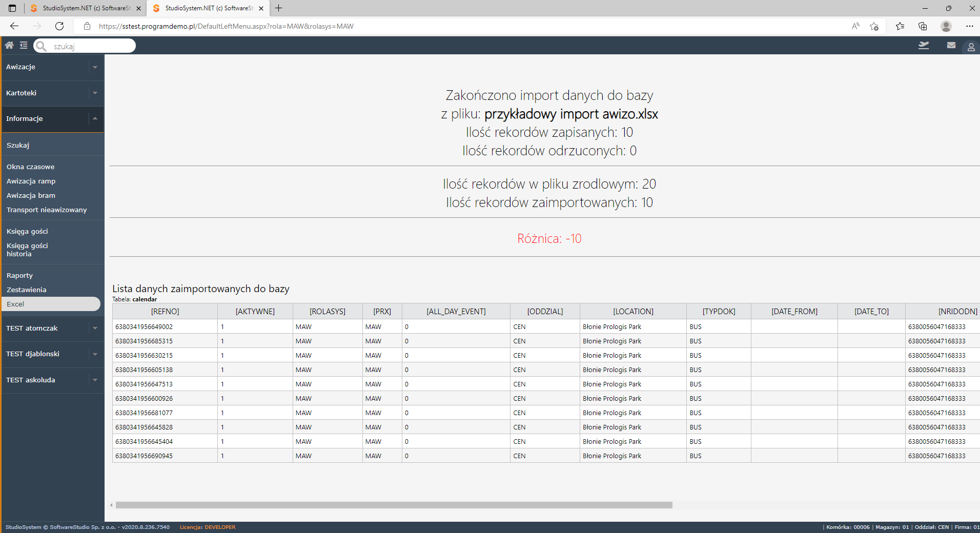Open the browser favorites list icon
The height and width of the screenshot is (533, 980).
coord(900,26)
